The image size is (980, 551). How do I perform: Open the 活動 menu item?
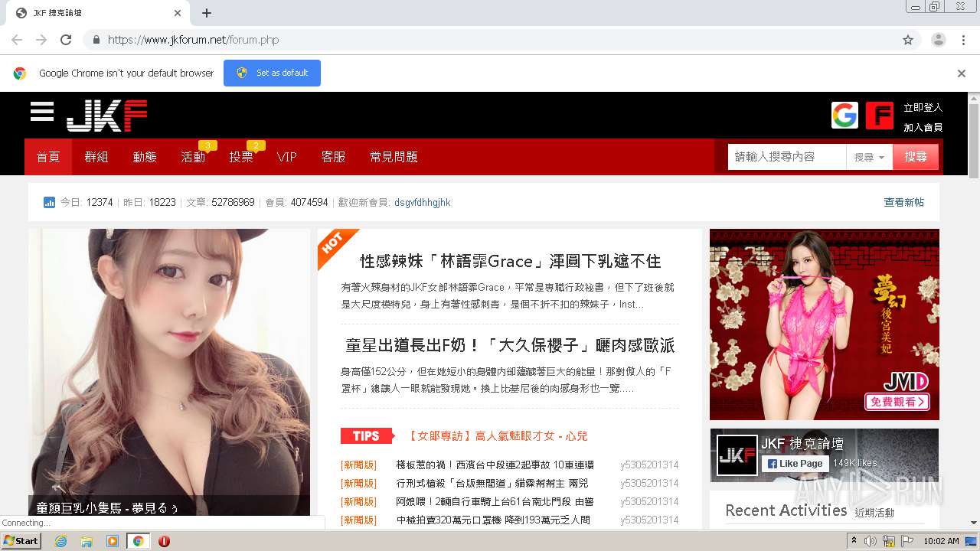(x=193, y=157)
